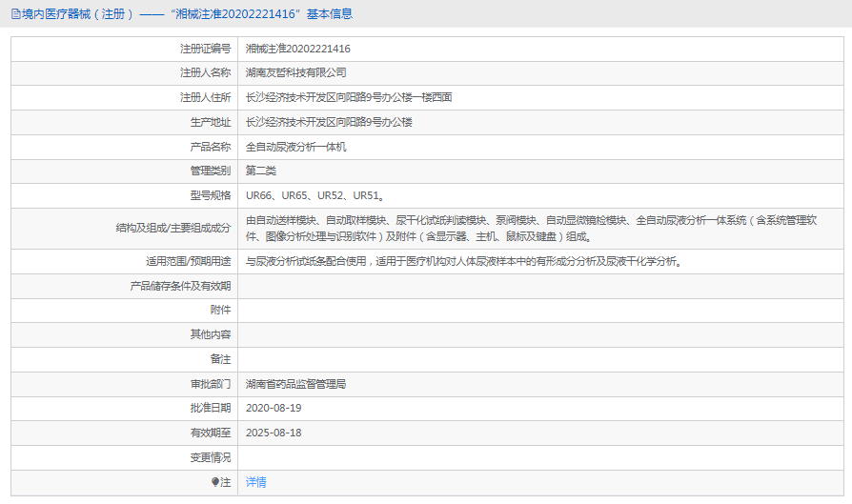Select registration number 湘械注准20202221416 value
The image size is (852, 504).
pyautogui.click(x=297, y=49)
